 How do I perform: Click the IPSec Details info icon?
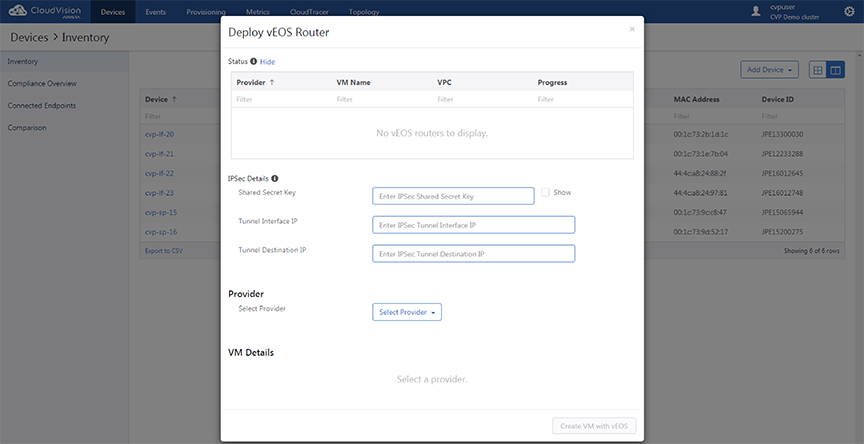[x=274, y=178]
